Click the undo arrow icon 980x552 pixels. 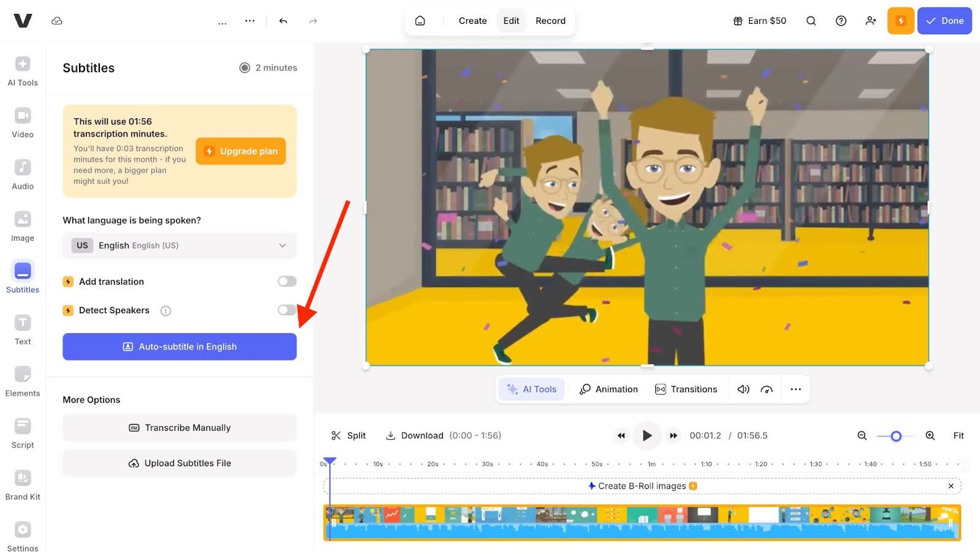283,21
